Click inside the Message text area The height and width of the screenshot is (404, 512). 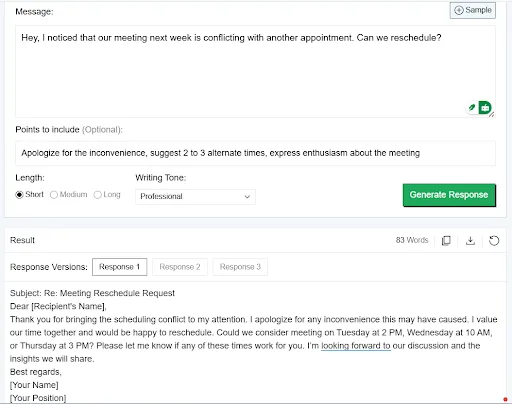[255, 72]
